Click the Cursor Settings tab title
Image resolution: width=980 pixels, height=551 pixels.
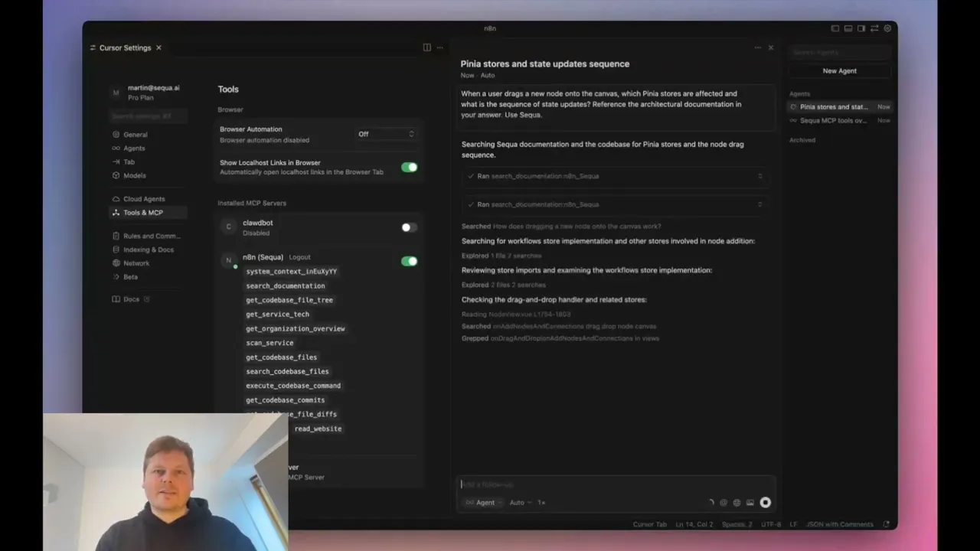click(125, 47)
